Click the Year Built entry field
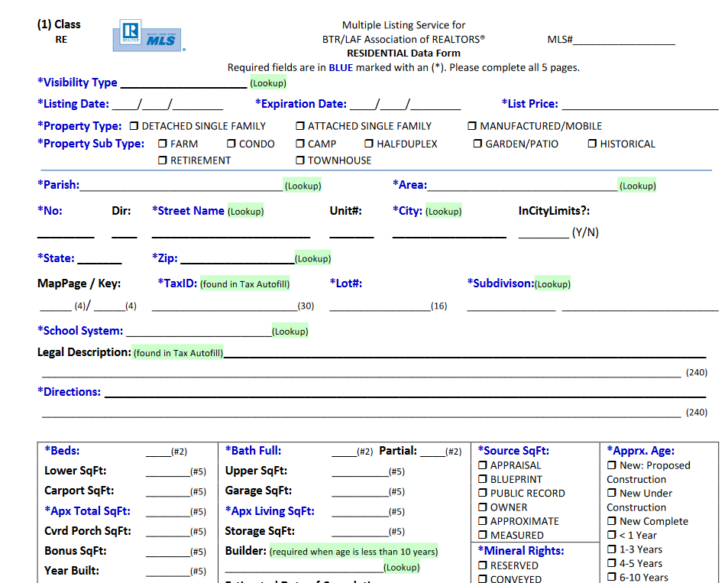Viewport: 728px width, 583px height. point(167,571)
